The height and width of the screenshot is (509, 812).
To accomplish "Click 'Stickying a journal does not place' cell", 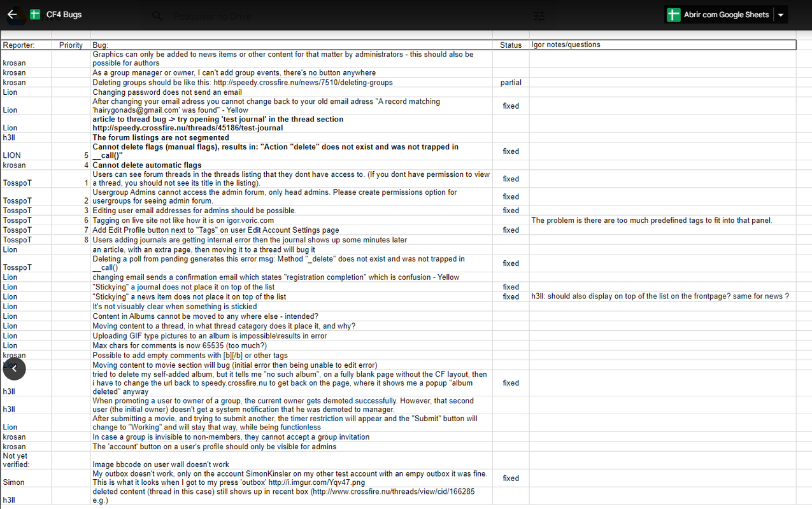I will click(x=292, y=287).
